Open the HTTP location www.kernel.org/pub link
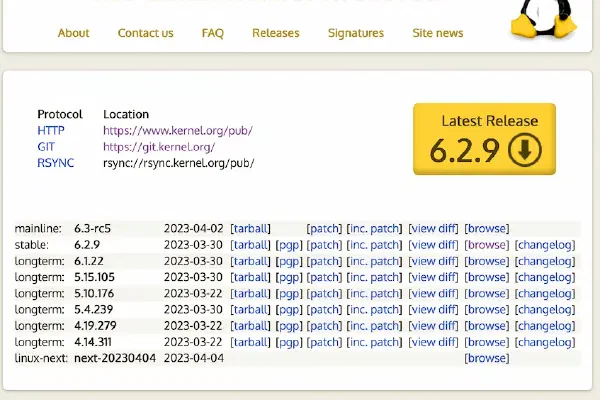Viewport: 600px width, 400px height. click(x=177, y=130)
